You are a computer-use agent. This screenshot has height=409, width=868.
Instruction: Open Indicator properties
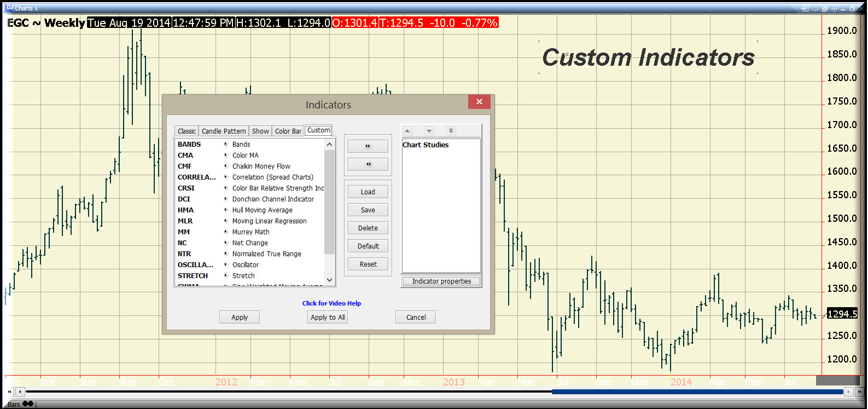pyautogui.click(x=441, y=281)
